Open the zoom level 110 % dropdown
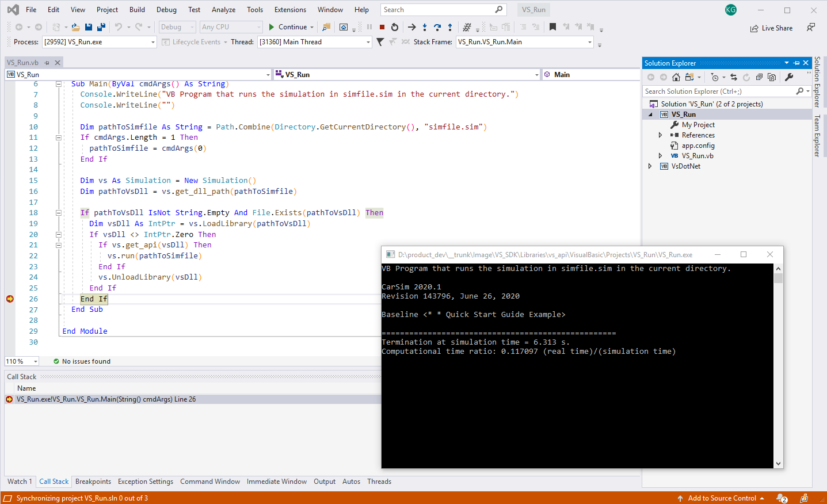This screenshot has width=827, height=504. pos(22,361)
